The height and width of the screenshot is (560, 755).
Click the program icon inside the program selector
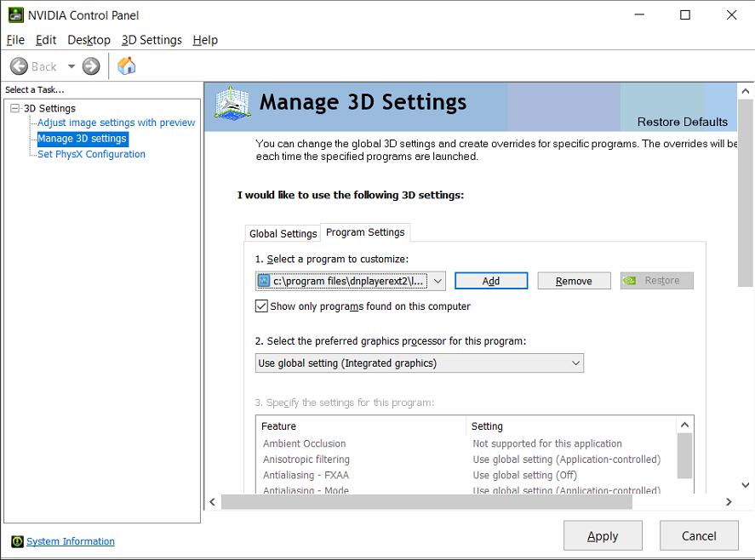click(x=262, y=280)
